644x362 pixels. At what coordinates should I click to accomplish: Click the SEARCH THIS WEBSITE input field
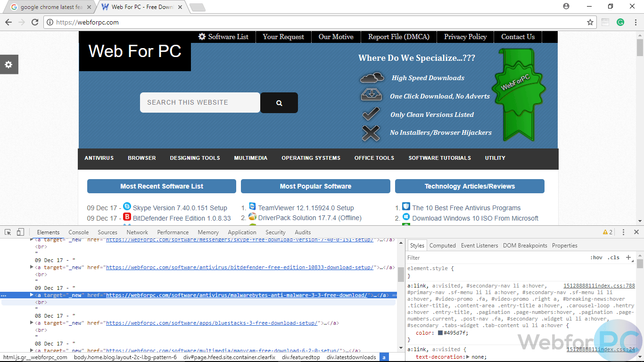click(200, 102)
